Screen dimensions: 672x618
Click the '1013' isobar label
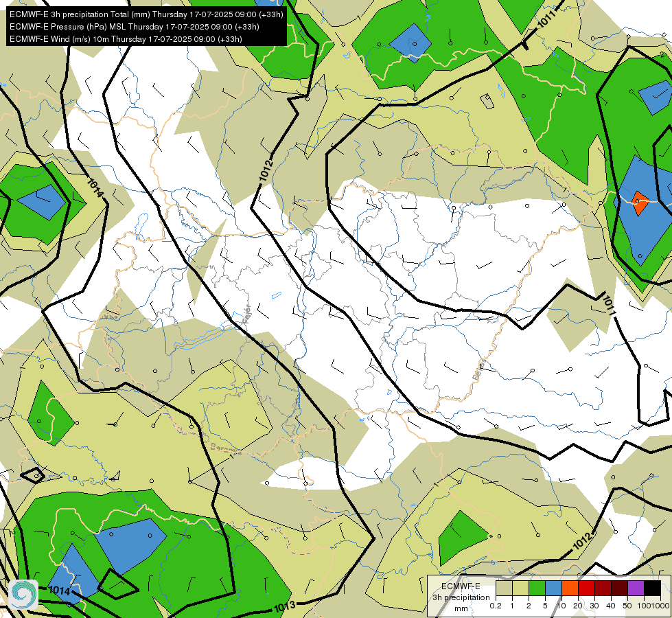coord(285,606)
